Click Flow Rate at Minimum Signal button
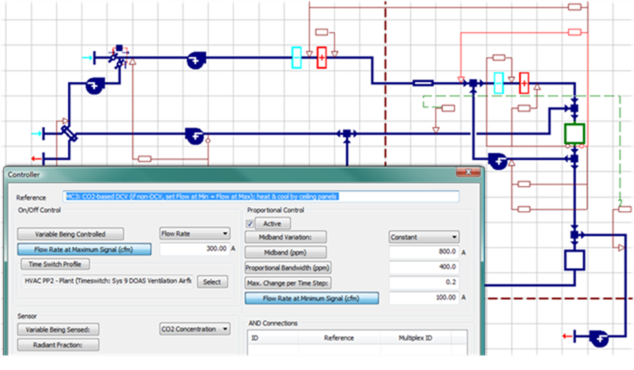This screenshot has width=634, height=370. tap(312, 298)
